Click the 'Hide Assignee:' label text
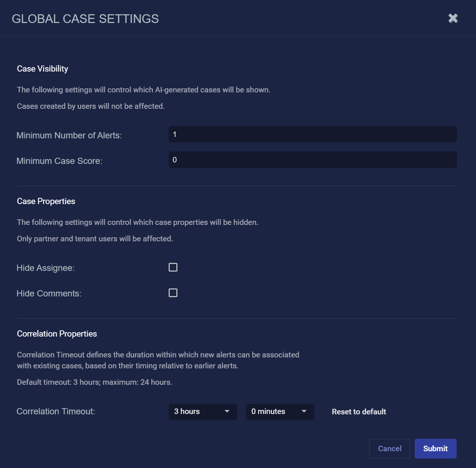476x468 pixels. 46,268
